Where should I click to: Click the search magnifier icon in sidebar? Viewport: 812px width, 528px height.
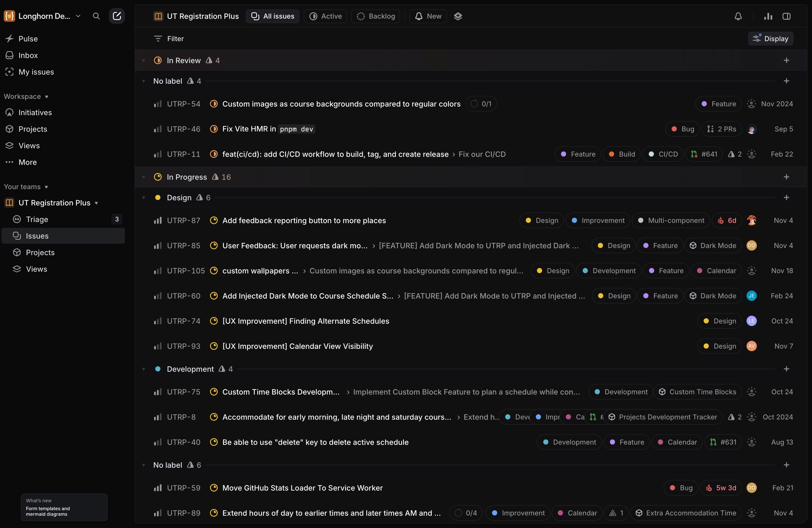coord(96,16)
